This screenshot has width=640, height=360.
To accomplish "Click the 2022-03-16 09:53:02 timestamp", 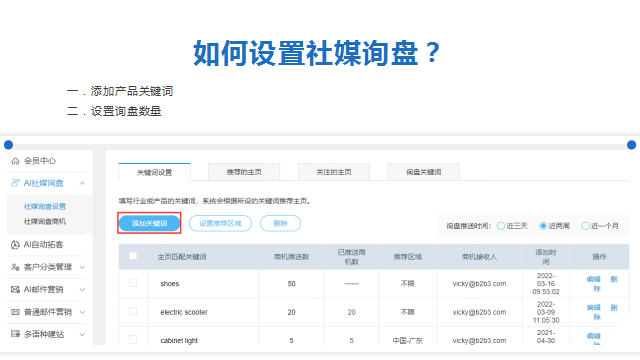I will [x=546, y=284].
